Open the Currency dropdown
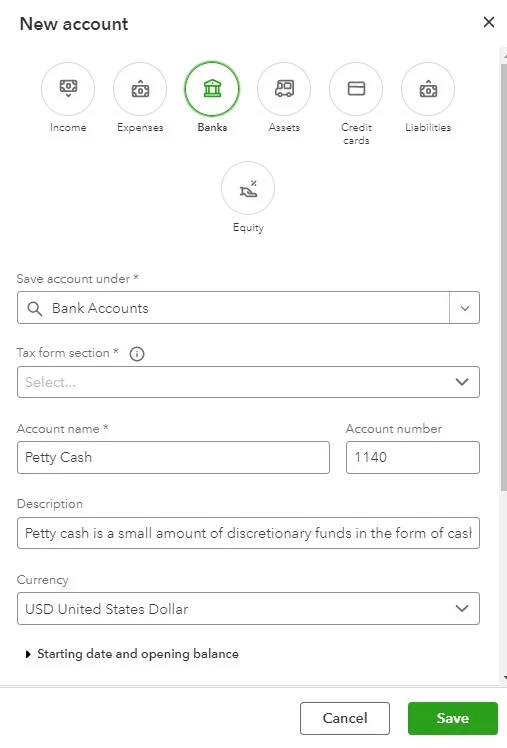Image resolution: width=507 pixels, height=748 pixels. tap(248, 609)
